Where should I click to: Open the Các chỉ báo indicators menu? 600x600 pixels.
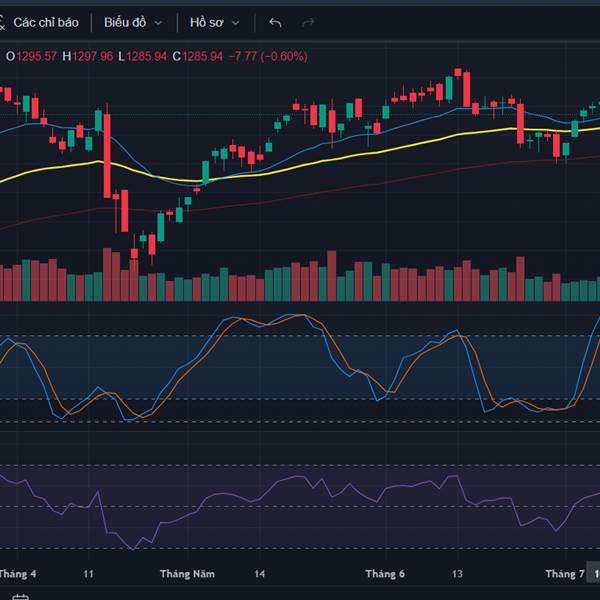click(x=40, y=23)
